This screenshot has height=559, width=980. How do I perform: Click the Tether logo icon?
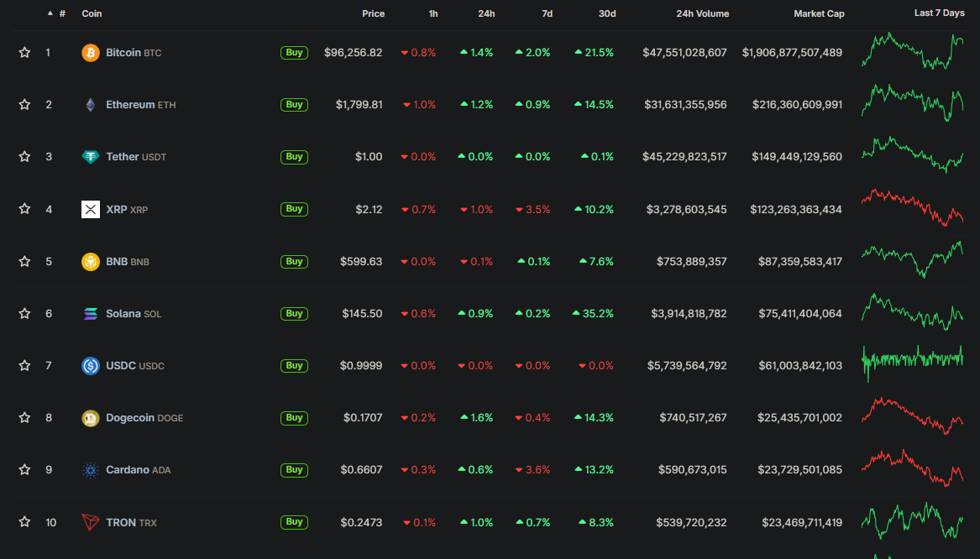pos(90,157)
